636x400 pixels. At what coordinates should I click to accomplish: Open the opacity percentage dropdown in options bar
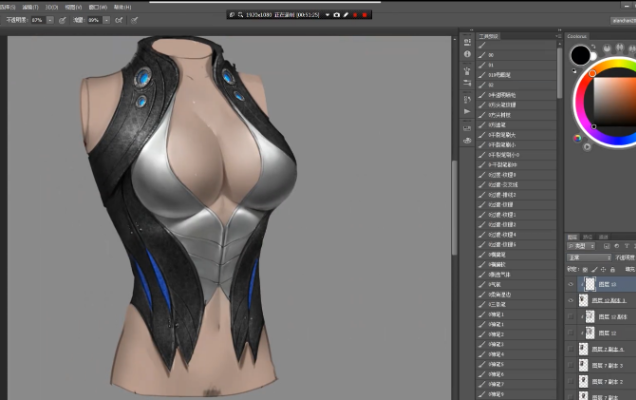click(x=50, y=19)
